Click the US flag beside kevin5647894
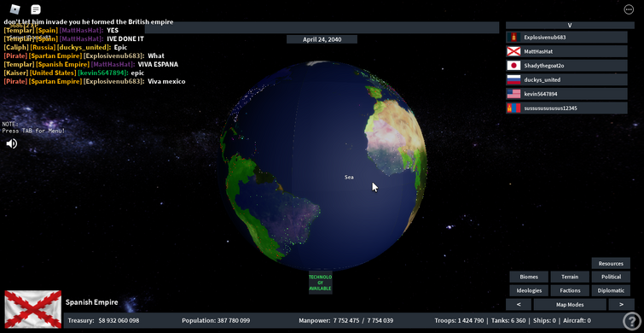The height and width of the screenshot is (333, 644). pos(513,94)
